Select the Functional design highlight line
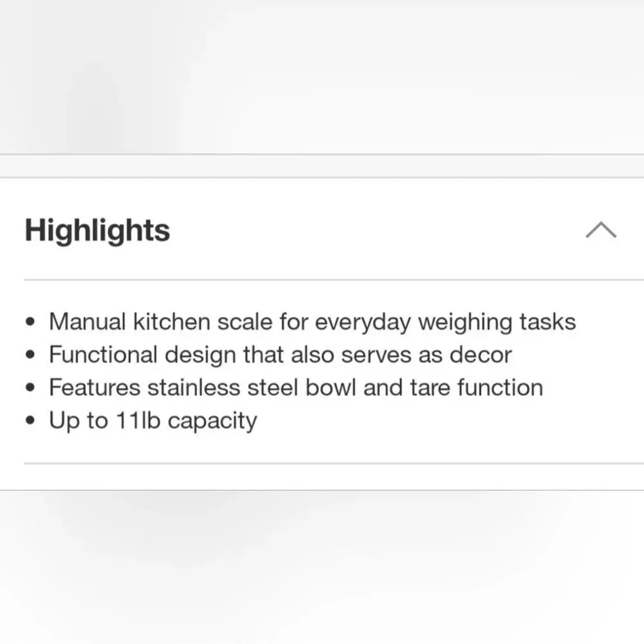Screen dimensions: 644x644 pyautogui.click(x=281, y=354)
